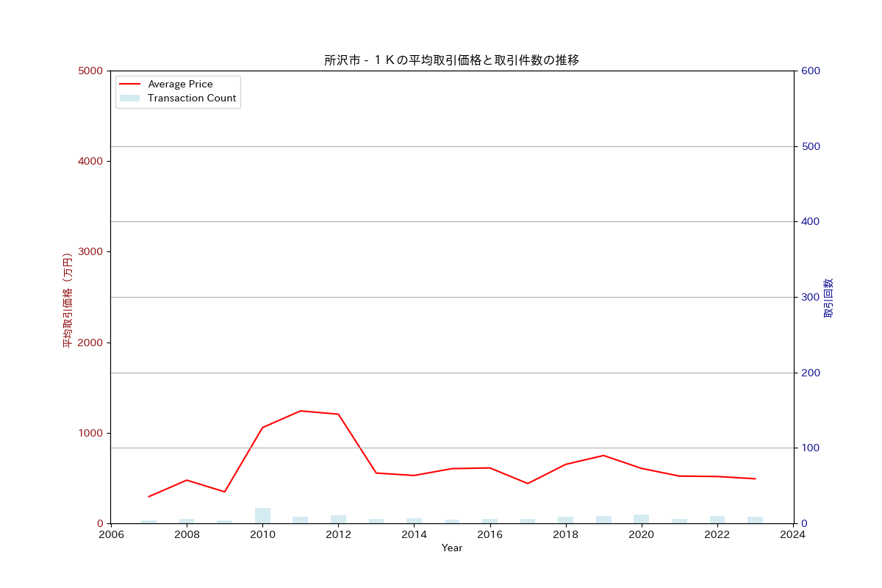Click the light blue Transaction Count legend swatch
This screenshot has width=882, height=588.
click(129, 98)
